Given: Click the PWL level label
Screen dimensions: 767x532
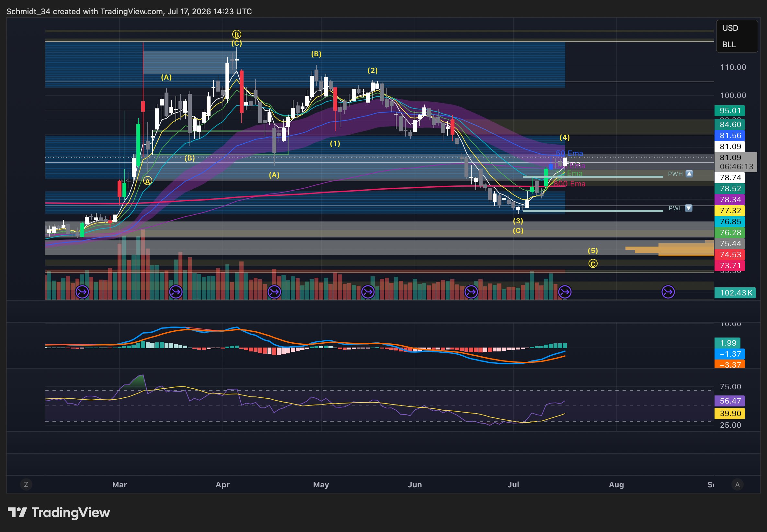Looking at the screenshot, I should pos(675,208).
